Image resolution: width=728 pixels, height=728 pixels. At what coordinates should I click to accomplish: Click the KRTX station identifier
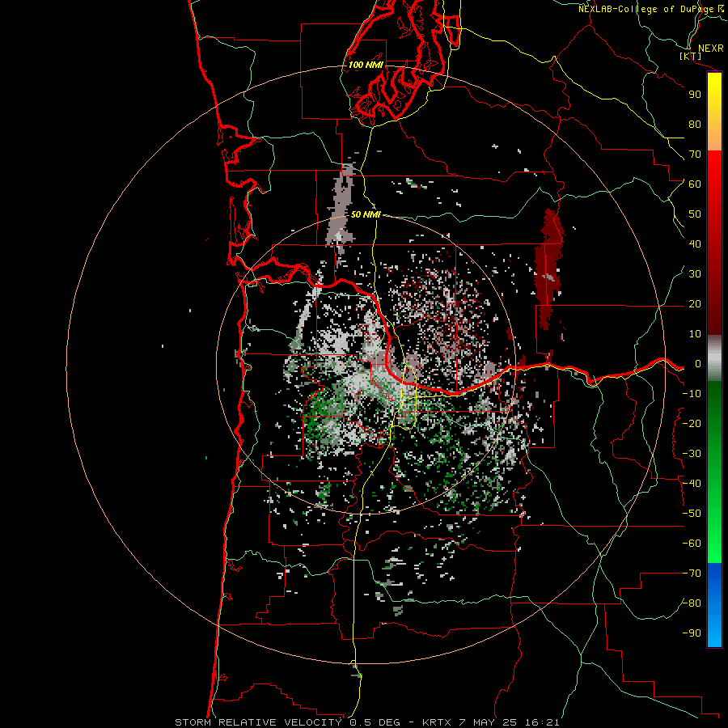point(438,722)
